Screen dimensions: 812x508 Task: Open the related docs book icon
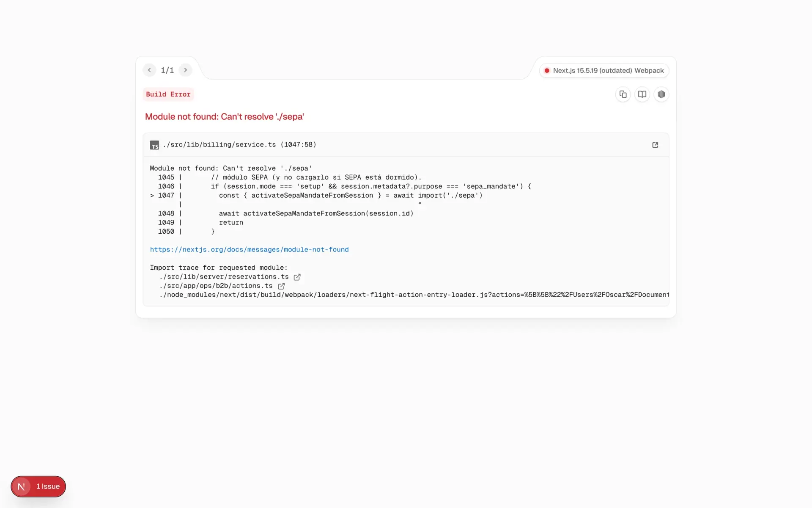[x=642, y=94]
